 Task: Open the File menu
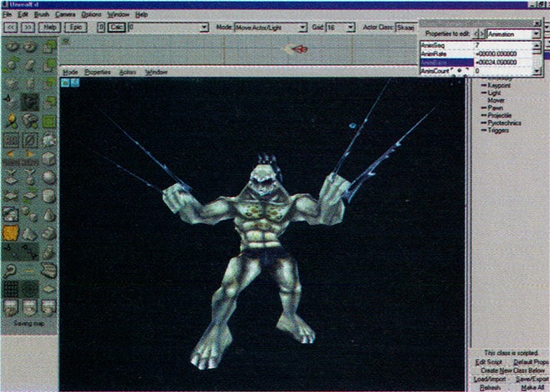7,15
